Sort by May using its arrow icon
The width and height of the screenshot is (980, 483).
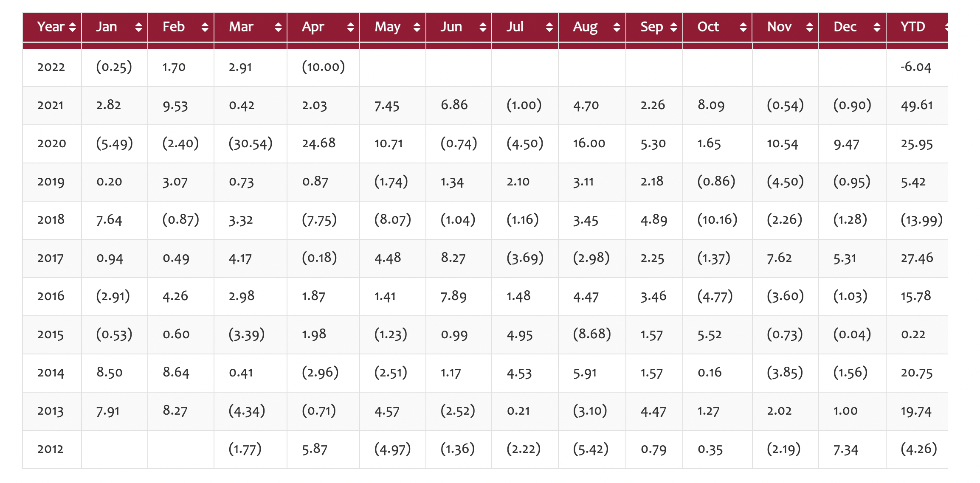point(417,27)
